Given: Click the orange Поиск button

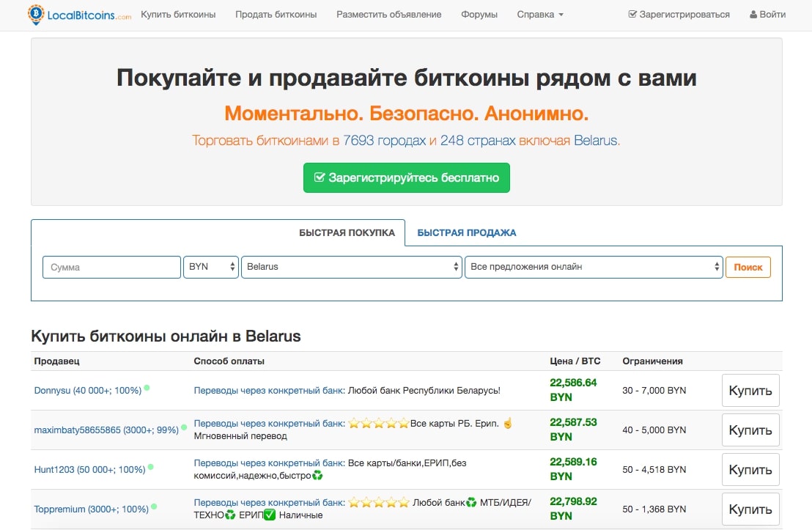Looking at the screenshot, I should (x=748, y=267).
